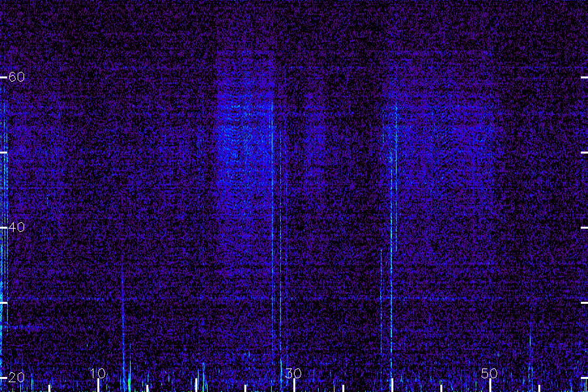Click the time axis label 50
588x392 pixels.
(x=489, y=373)
